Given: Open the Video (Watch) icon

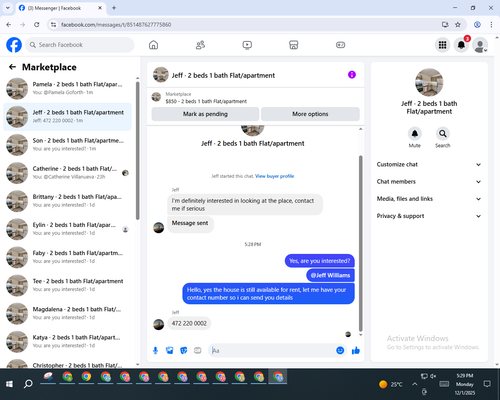Looking at the screenshot, I should (x=247, y=45).
